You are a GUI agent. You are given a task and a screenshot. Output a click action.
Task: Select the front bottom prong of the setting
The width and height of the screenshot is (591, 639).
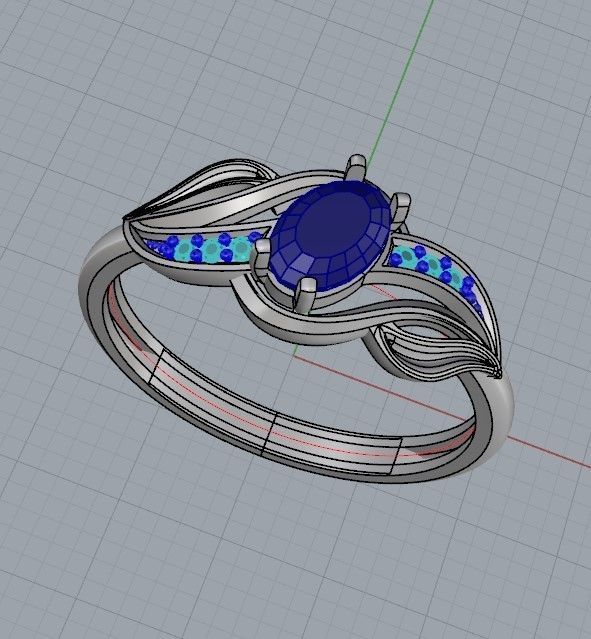click(x=305, y=296)
